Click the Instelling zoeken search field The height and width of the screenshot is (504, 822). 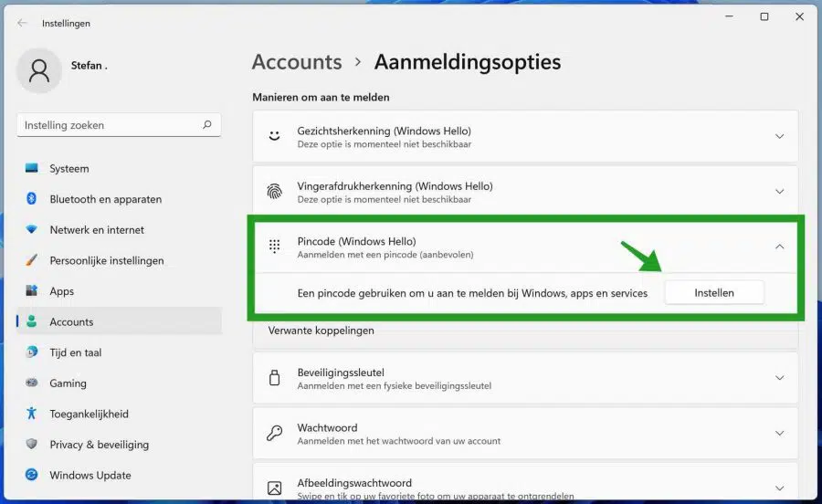tap(119, 125)
